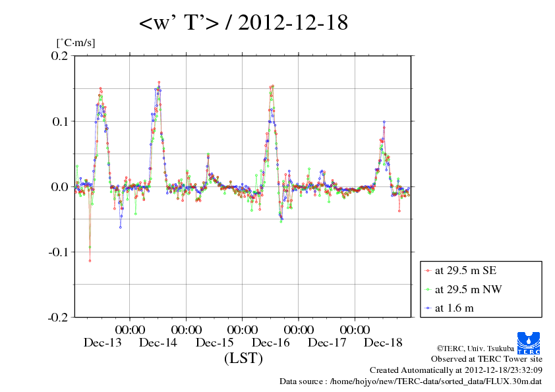The width and height of the screenshot is (555, 392).
Task: Click the 00:00 label above Dec-13/Dec-14 boundary
Action: [x=130, y=329]
